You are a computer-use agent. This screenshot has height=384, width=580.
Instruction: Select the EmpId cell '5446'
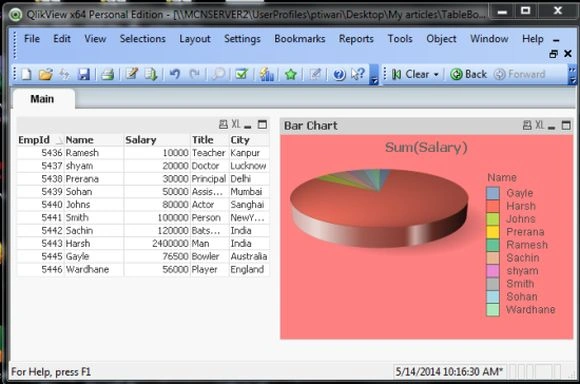[x=41, y=269]
